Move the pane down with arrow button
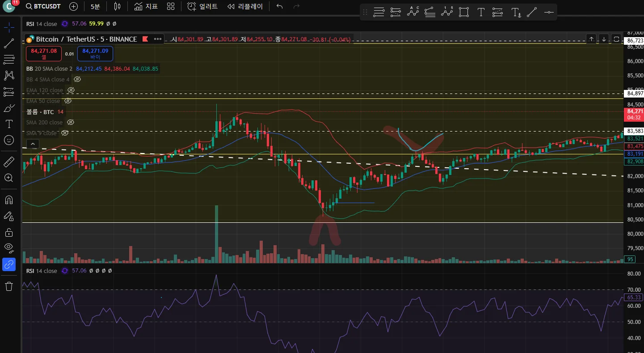Screen dimensions: 644x353 click(x=604, y=39)
